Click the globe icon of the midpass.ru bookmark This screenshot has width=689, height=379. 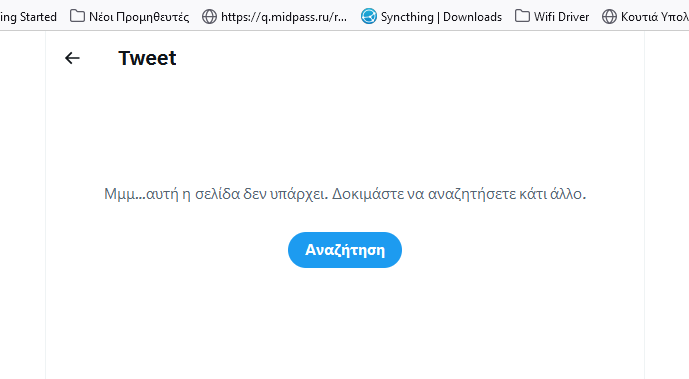pos(209,17)
